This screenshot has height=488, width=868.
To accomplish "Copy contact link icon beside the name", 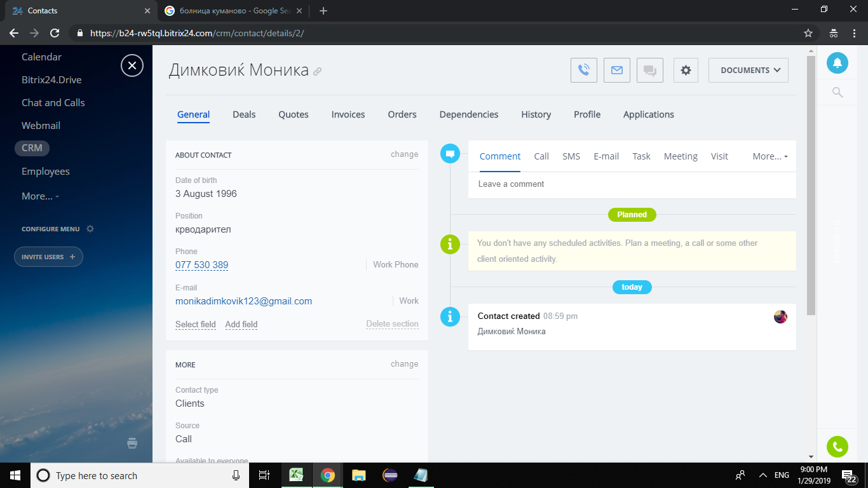I will (318, 72).
